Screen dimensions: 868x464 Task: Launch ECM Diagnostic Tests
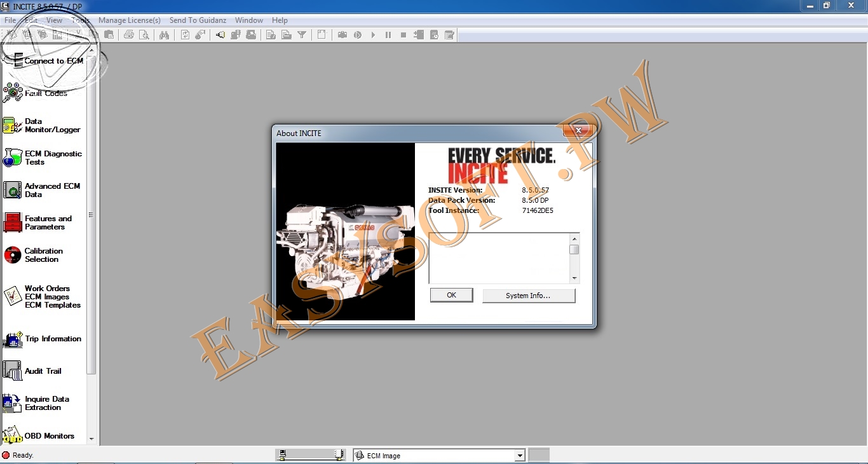[x=43, y=158]
